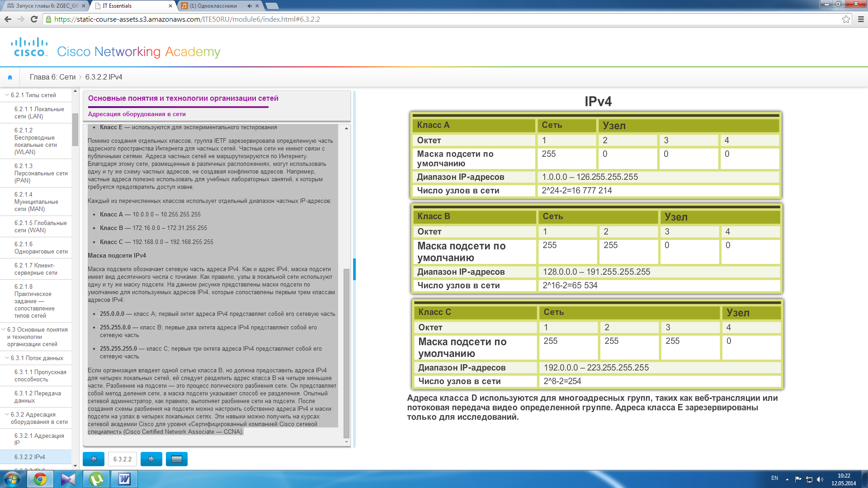
Task: Collapse the 6.2.1 Типы сетей section
Action: pyautogui.click(x=7, y=95)
